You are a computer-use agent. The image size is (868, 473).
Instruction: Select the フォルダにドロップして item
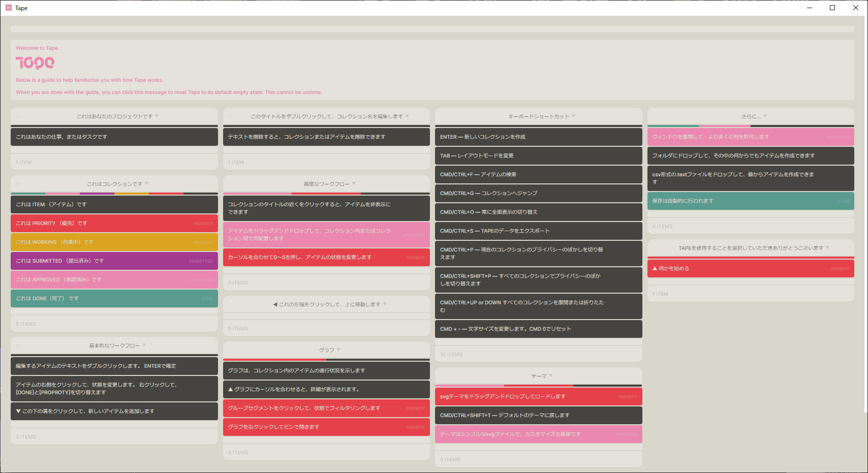[x=751, y=155]
